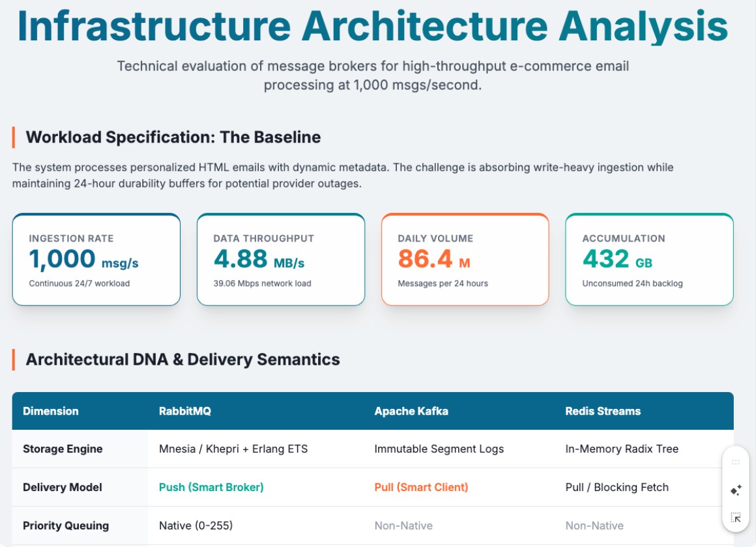Click 'Continuous 24/7 workload' caption
Viewport: 756px width, 547px height.
coord(79,283)
